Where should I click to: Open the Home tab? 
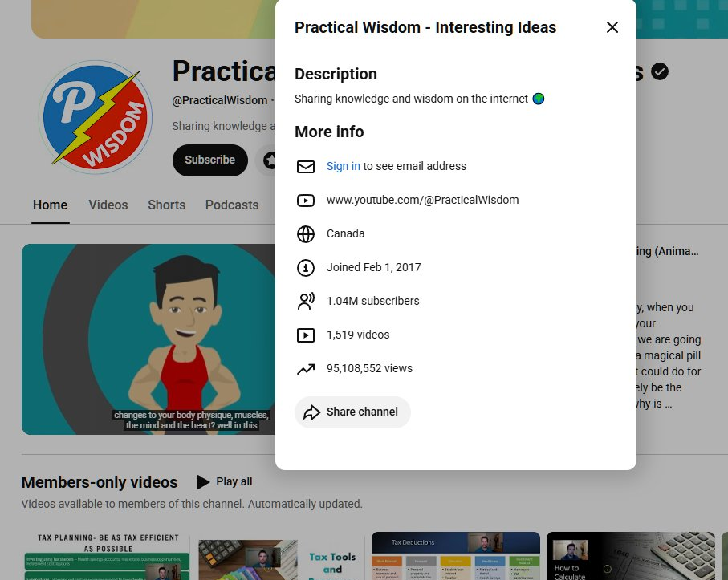tap(50, 205)
